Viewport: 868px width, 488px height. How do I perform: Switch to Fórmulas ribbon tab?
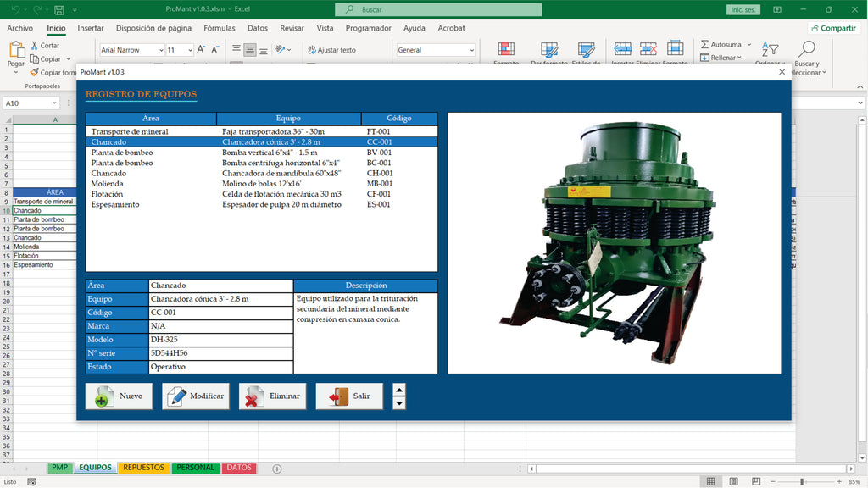220,28
